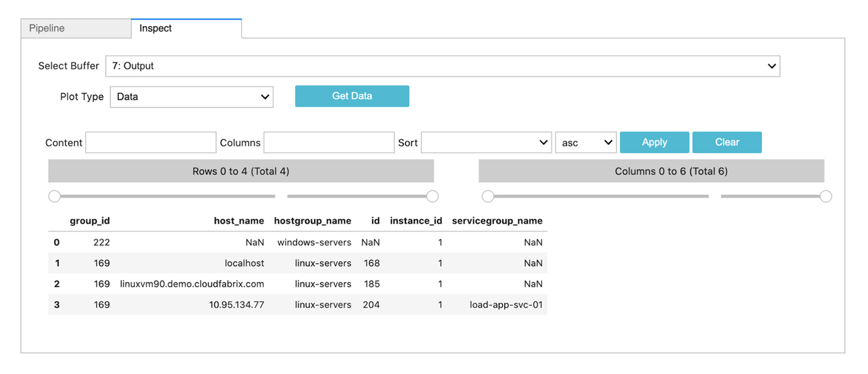
Task: Click the windows-servers hostgroup cell
Action: click(314, 242)
